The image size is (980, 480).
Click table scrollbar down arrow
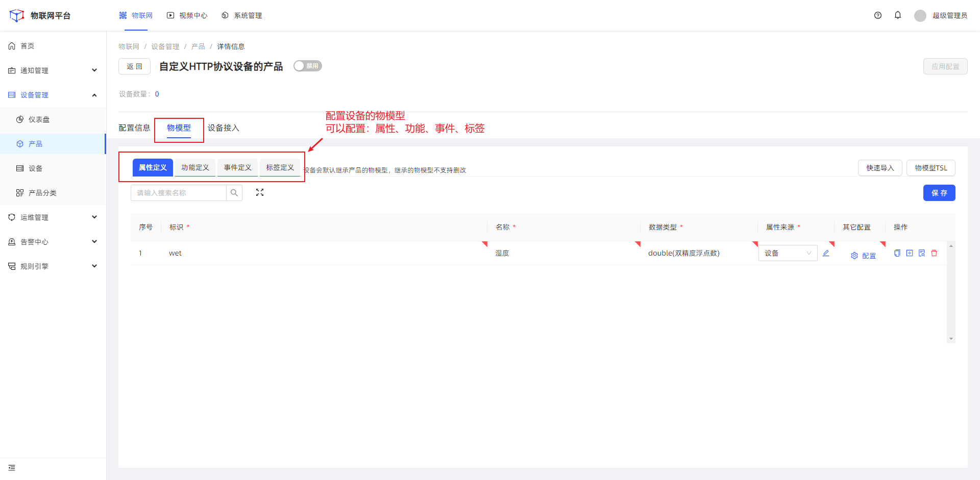[951, 339]
